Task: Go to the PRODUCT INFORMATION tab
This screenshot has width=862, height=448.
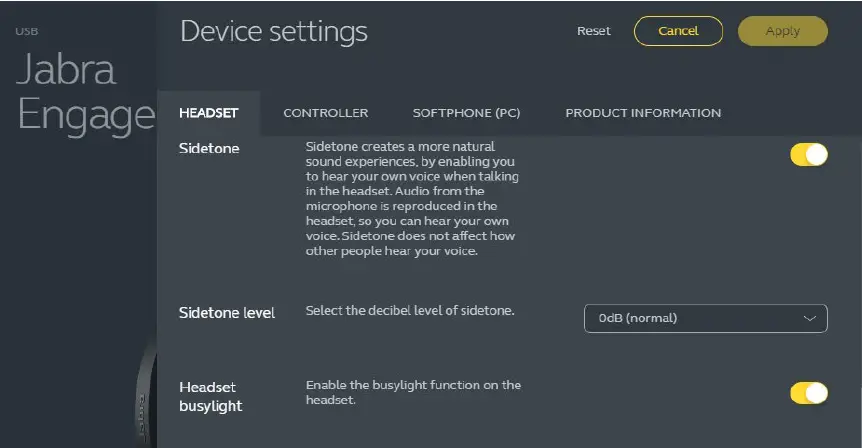Action: [x=642, y=113]
